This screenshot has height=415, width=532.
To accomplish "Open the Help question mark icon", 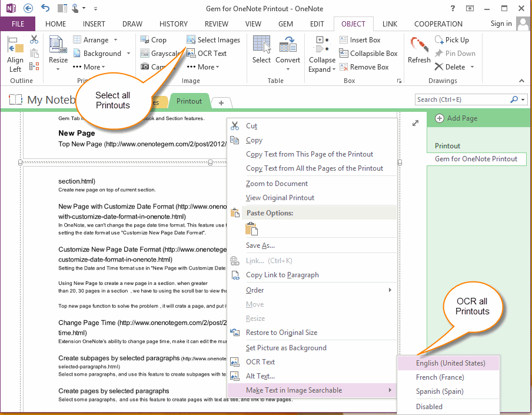I will (x=453, y=8).
